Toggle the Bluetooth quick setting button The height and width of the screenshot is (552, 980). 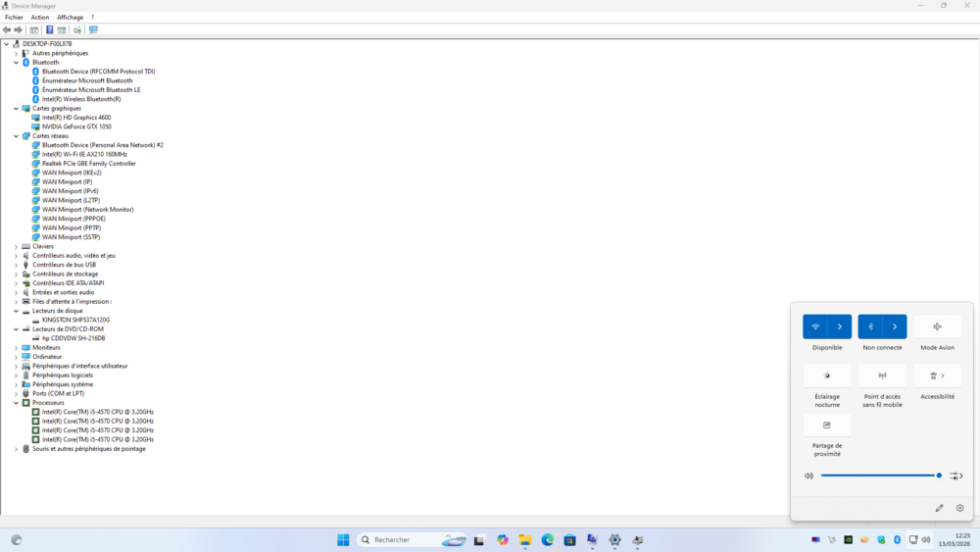pyautogui.click(x=870, y=326)
